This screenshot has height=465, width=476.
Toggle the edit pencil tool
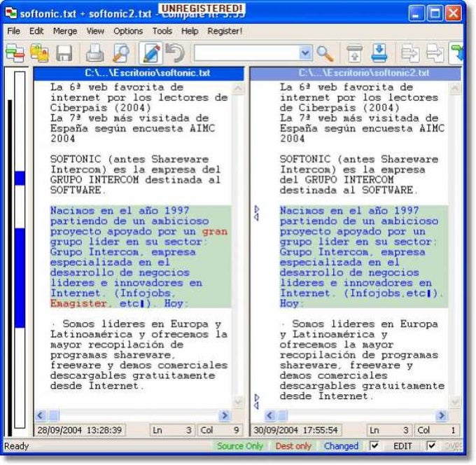(x=151, y=53)
